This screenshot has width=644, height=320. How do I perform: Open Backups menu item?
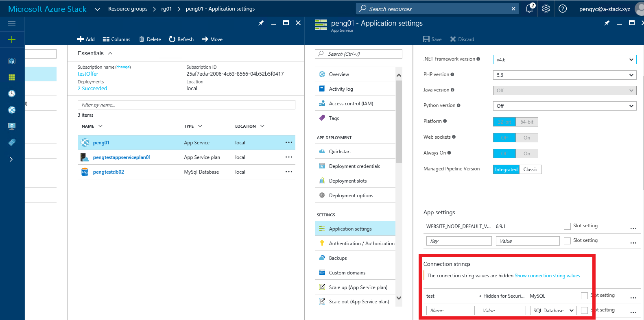click(x=355, y=258)
